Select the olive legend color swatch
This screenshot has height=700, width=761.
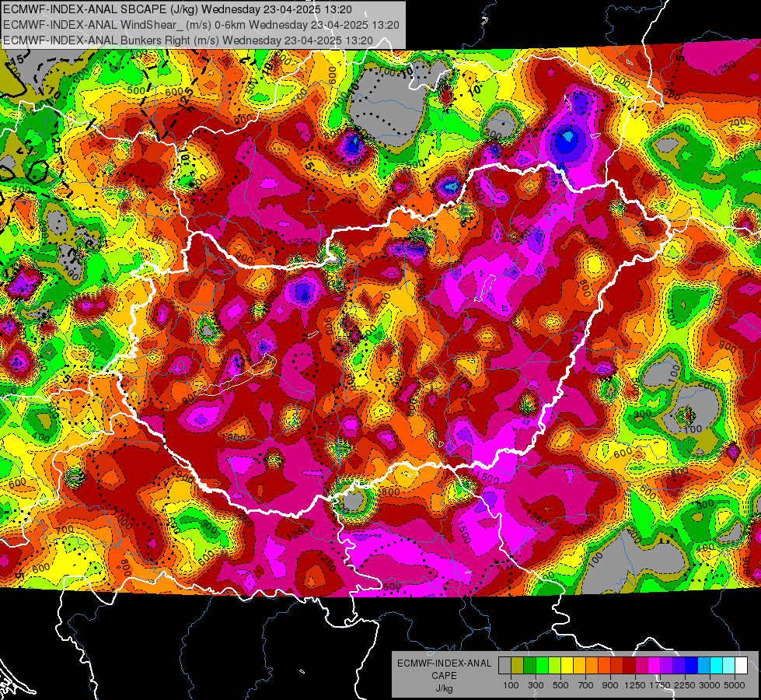517,665
